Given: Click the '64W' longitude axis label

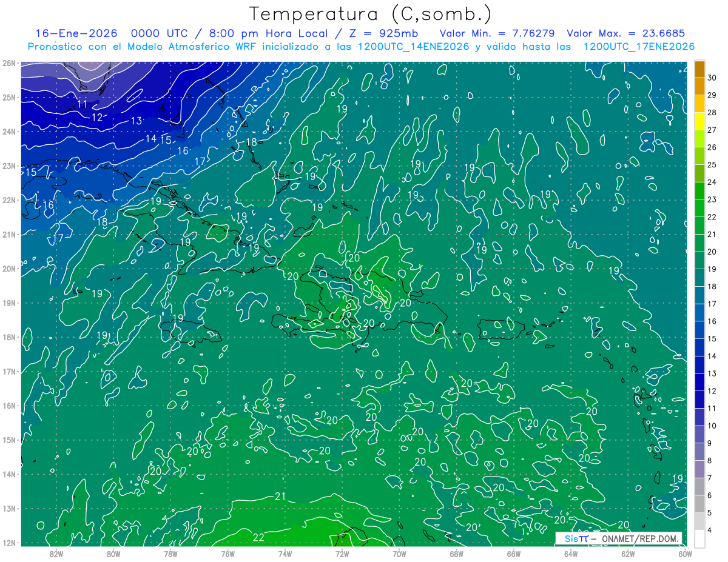Looking at the screenshot, I should 571,554.
